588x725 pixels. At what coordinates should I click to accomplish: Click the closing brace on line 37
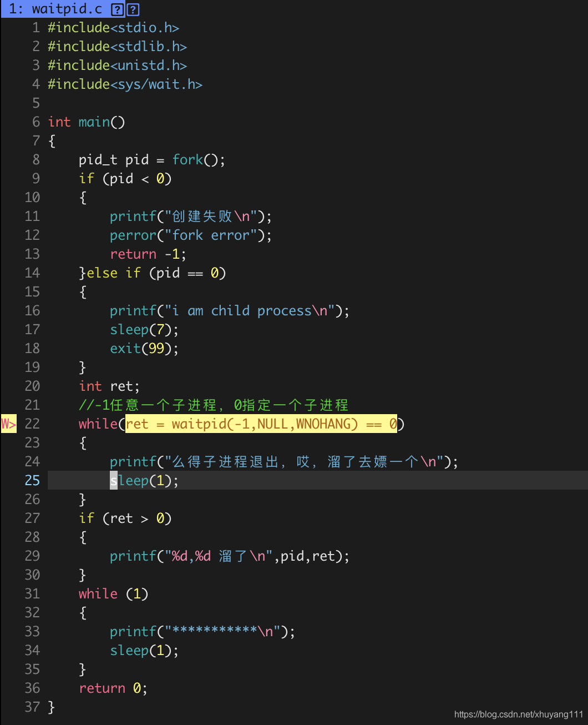52,707
